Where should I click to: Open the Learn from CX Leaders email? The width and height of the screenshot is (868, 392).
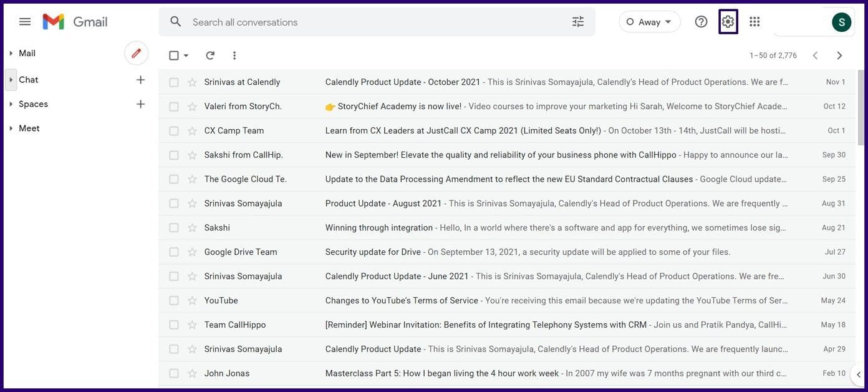(507, 131)
